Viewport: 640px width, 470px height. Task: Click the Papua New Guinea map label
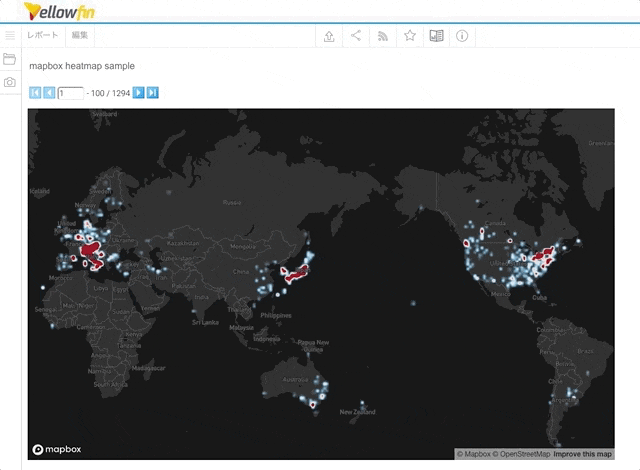313,346
